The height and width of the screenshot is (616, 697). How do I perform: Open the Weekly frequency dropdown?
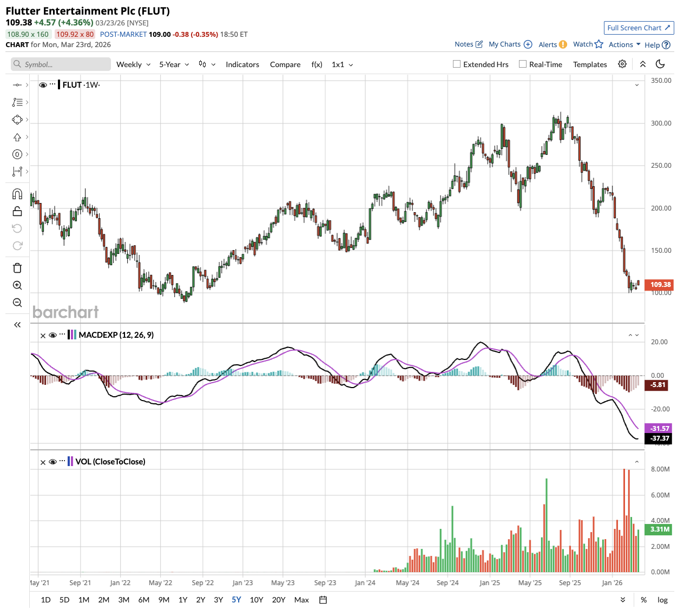click(134, 64)
